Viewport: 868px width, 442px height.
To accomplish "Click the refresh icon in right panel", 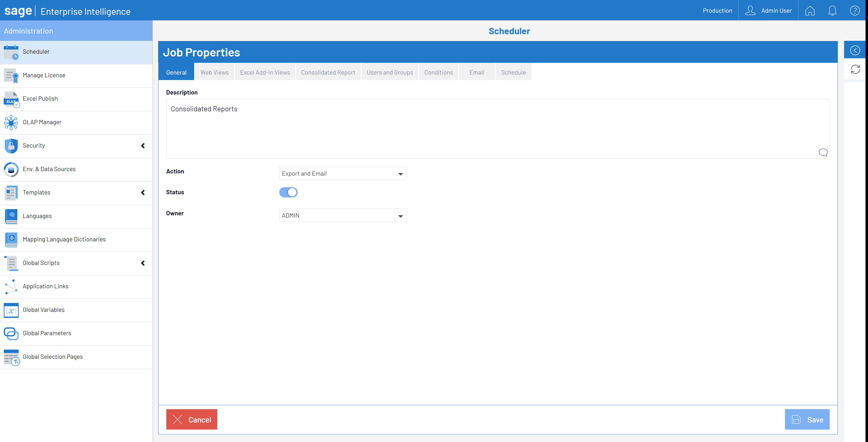I will [x=855, y=69].
